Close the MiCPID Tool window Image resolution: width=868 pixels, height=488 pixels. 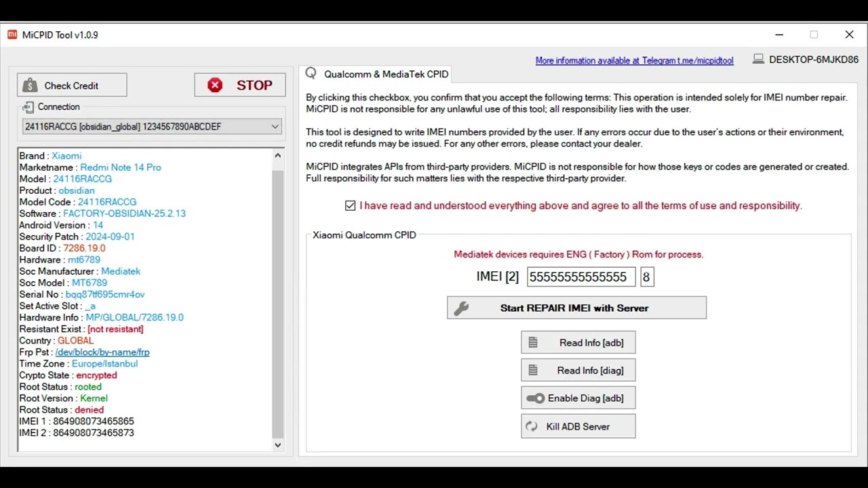tap(849, 35)
